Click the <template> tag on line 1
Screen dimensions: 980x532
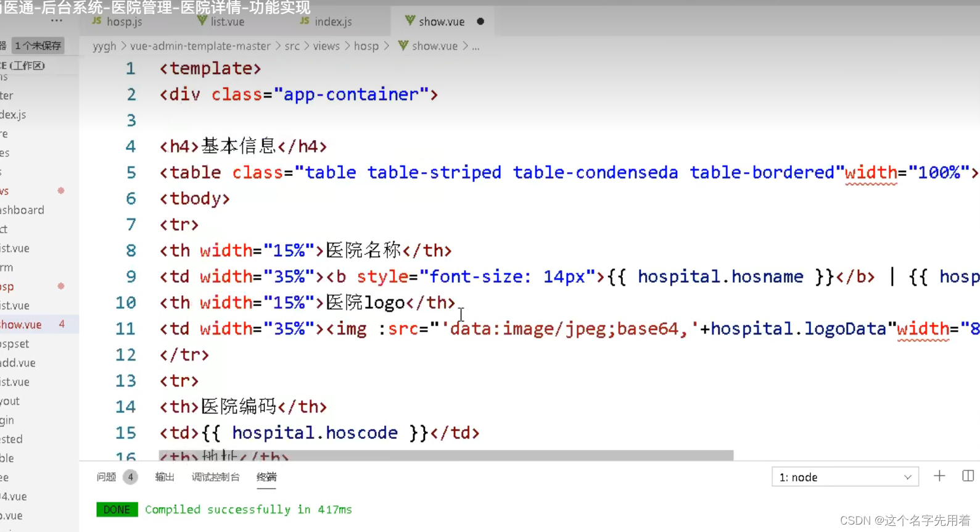[x=210, y=69]
